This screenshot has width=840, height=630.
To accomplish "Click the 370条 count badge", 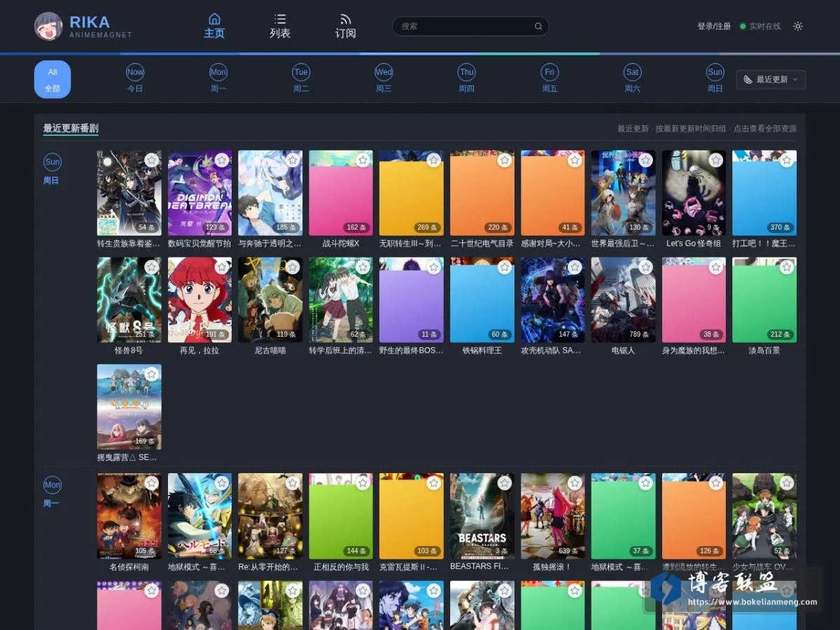I will coord(780,227).
